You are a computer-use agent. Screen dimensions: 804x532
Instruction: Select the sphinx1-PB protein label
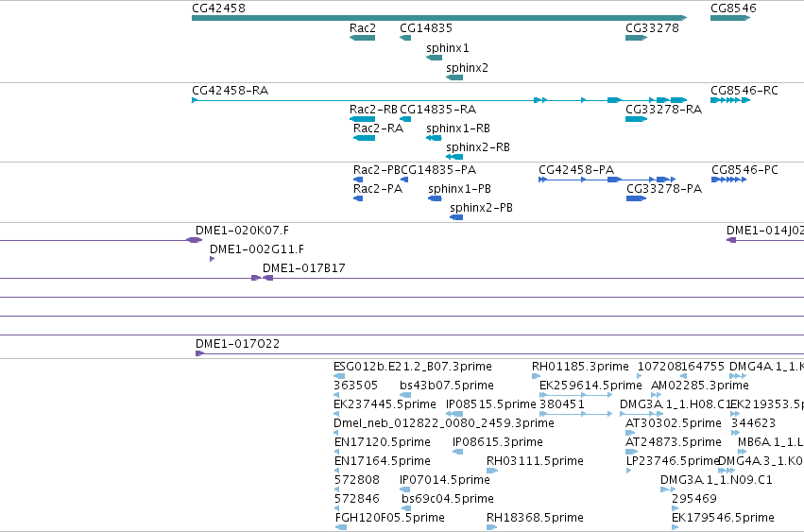pyautogui.click(x=459, y=189)
